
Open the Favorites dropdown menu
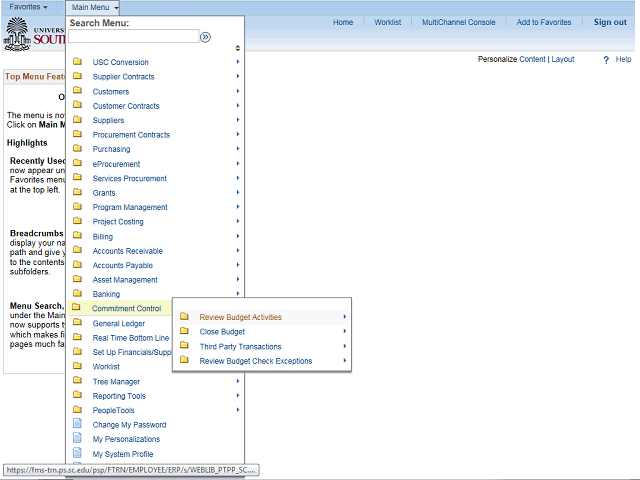pos(28,7)
